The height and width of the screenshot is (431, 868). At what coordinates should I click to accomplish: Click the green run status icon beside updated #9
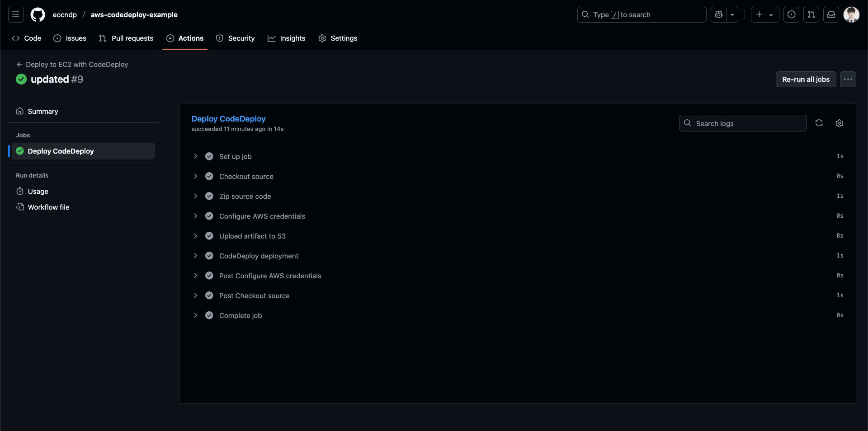[21, 79]
